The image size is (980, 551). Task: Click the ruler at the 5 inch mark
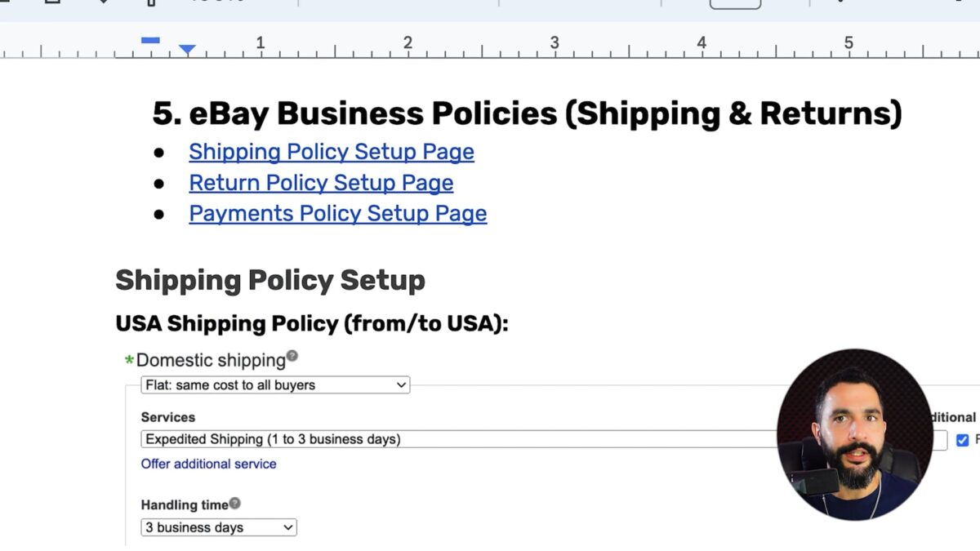tap(849, 43)
